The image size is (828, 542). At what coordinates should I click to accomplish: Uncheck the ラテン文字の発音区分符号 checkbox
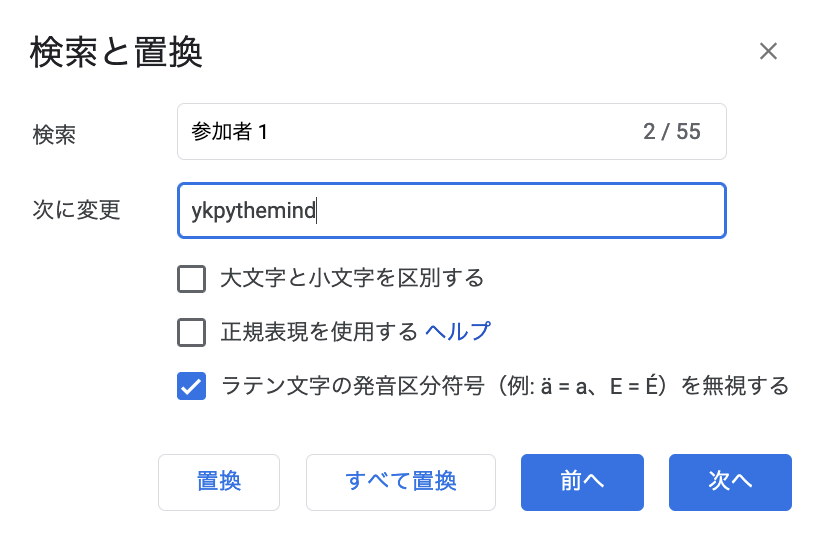click(191, 386)
